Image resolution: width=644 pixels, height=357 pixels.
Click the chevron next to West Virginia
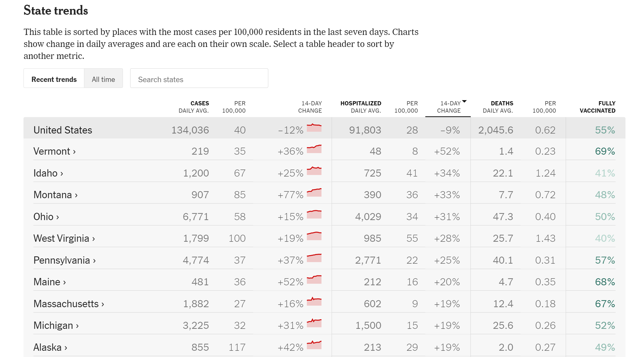point(93,239)
